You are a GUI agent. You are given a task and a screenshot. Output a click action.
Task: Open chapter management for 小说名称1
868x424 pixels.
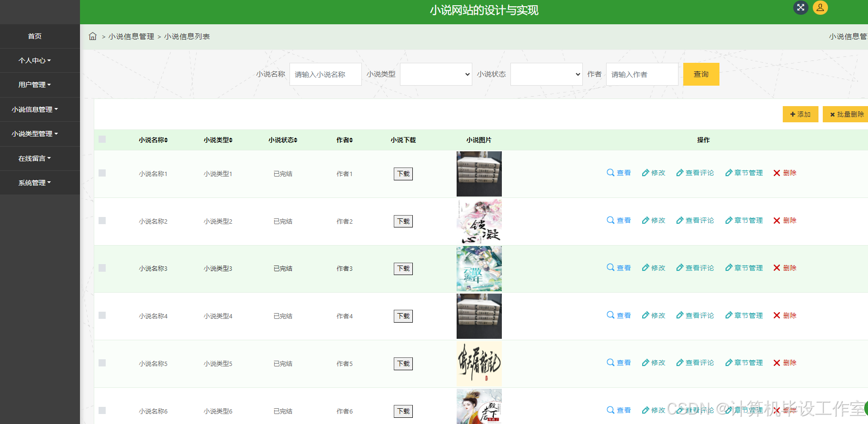point(744,173)
